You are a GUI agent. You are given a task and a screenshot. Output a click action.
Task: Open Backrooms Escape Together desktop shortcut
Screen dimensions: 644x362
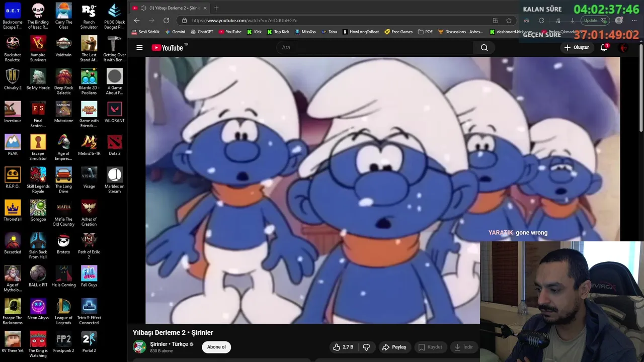(x=13, y=16)
